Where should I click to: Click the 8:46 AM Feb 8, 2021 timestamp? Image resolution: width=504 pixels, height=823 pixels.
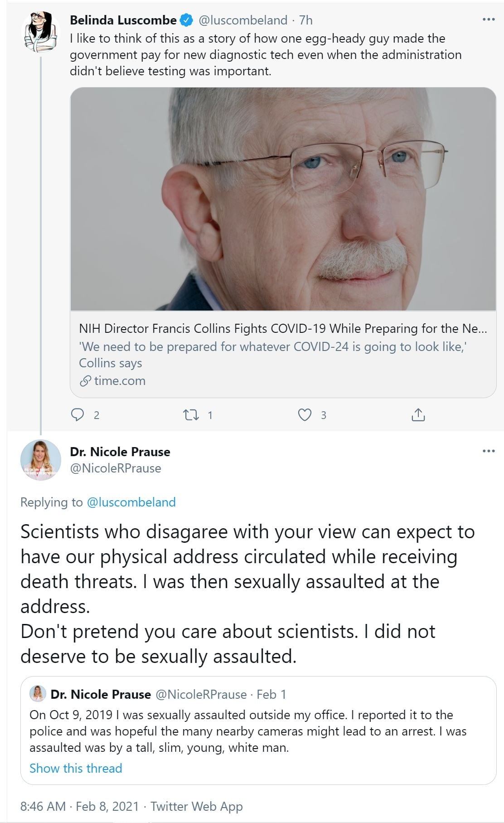coord(79,806)
